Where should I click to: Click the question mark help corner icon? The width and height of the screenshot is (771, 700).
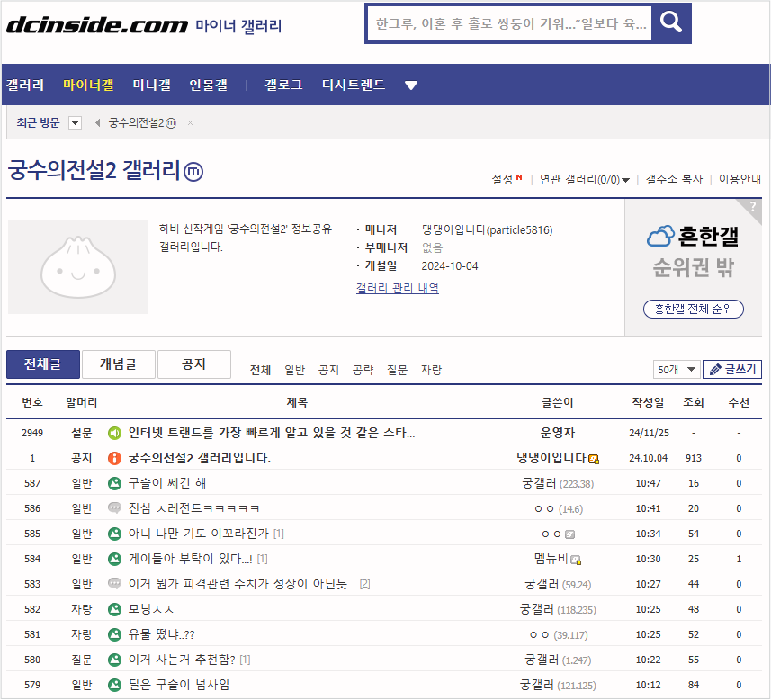(x=752, y=207)
